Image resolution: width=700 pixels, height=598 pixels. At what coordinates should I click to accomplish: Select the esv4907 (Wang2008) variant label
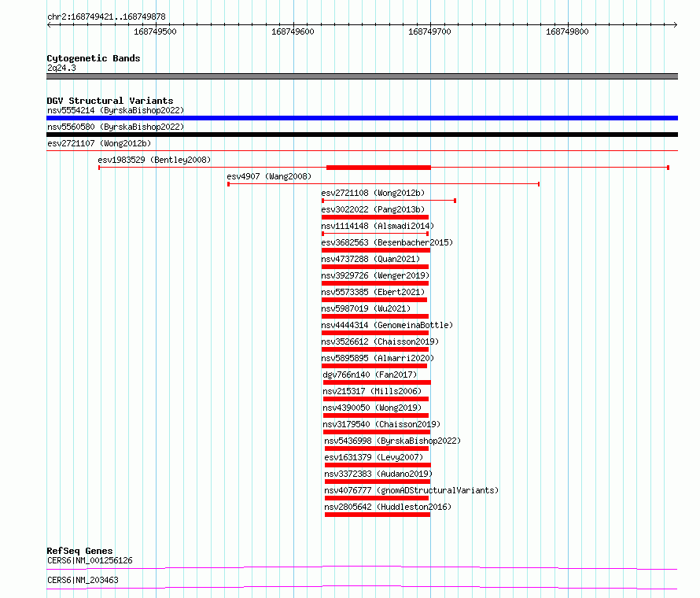click(x=268, y=176)
